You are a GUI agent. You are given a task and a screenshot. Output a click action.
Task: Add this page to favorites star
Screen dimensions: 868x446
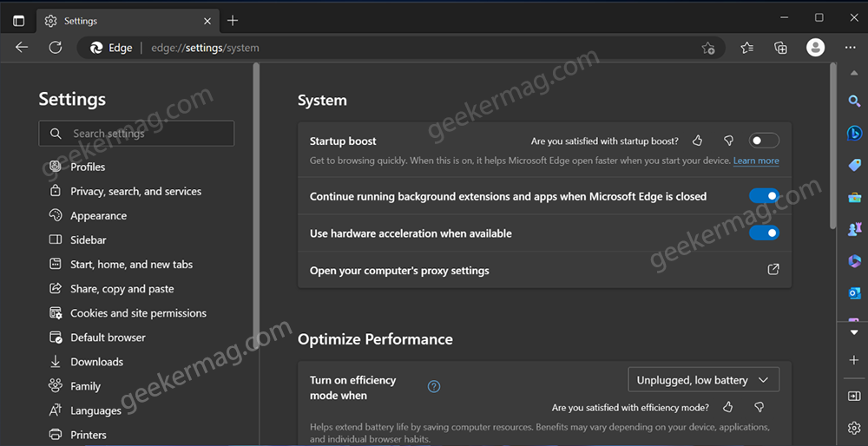(x=708, y=48)
